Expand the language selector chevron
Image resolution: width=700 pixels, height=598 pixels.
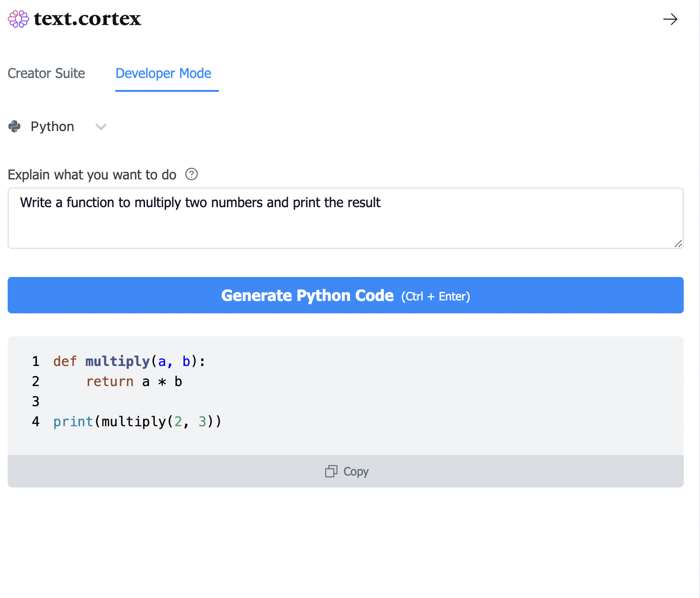[x=101, y=127]
